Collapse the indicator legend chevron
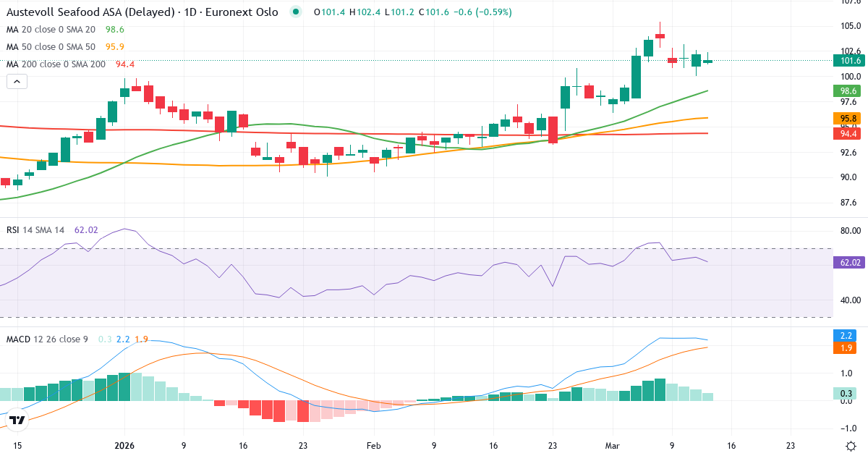868x456 pixels. tap(17, 82)
